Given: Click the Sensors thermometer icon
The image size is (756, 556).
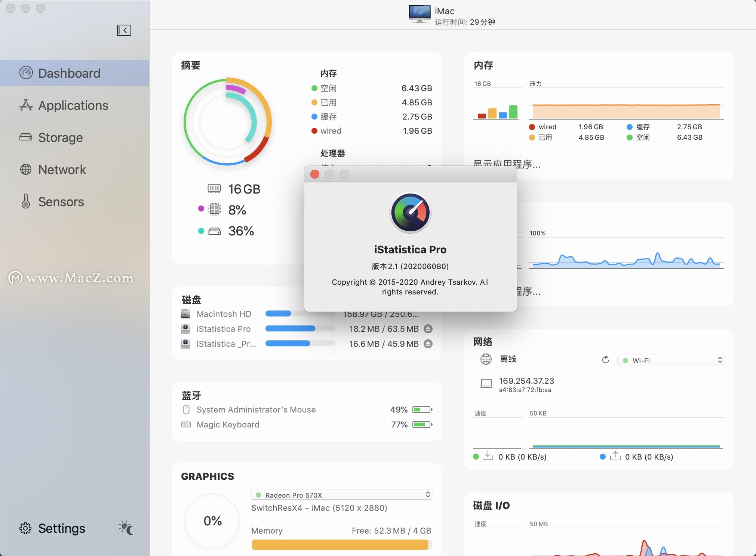Looking at the screenshot, I should point(26,201).
